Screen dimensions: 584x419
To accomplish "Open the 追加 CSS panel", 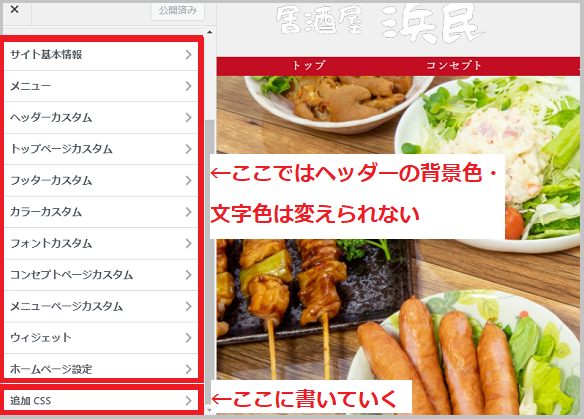I will 101,400.
